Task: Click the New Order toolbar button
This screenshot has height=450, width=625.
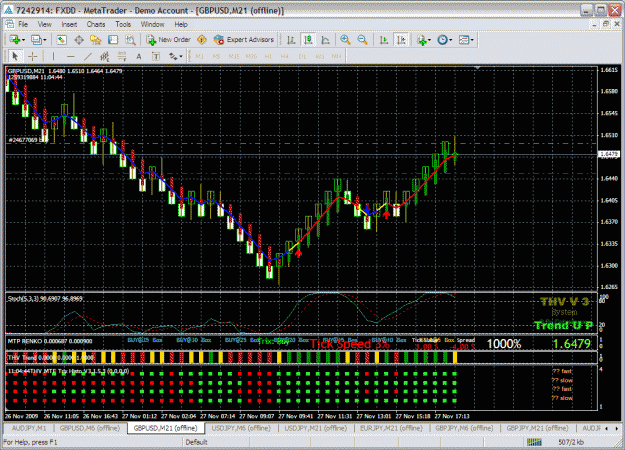Action: point(168,39)
